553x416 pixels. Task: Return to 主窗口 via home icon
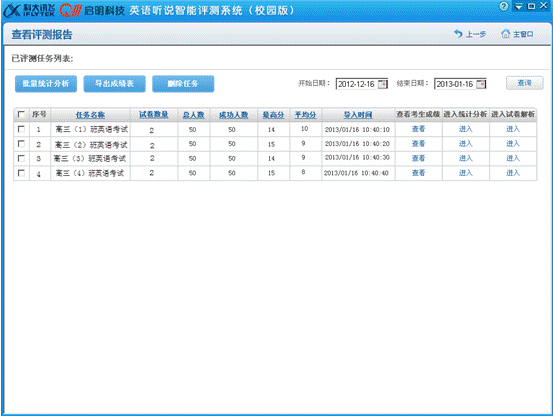(505, 34)
